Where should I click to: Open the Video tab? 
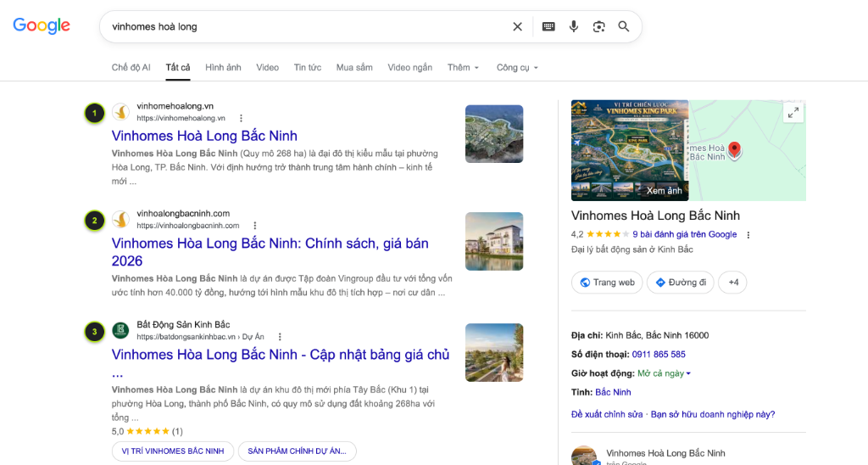point(267,68)
